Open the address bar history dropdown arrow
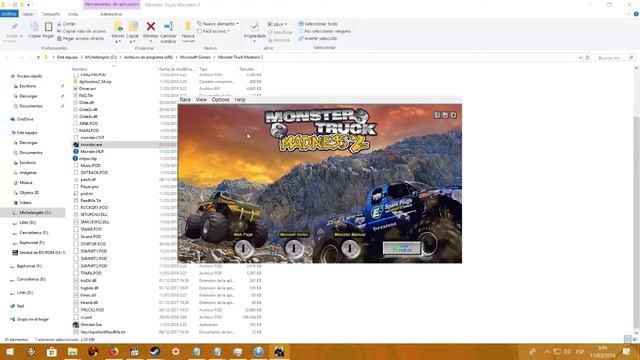This screenshot has width=640, height=360. click(580, 58)
